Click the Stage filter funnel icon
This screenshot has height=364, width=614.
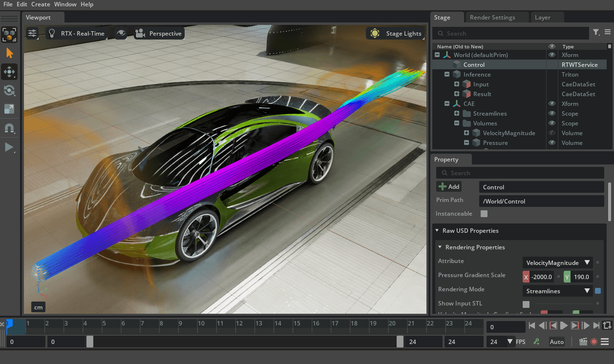(x=596, y=33)
